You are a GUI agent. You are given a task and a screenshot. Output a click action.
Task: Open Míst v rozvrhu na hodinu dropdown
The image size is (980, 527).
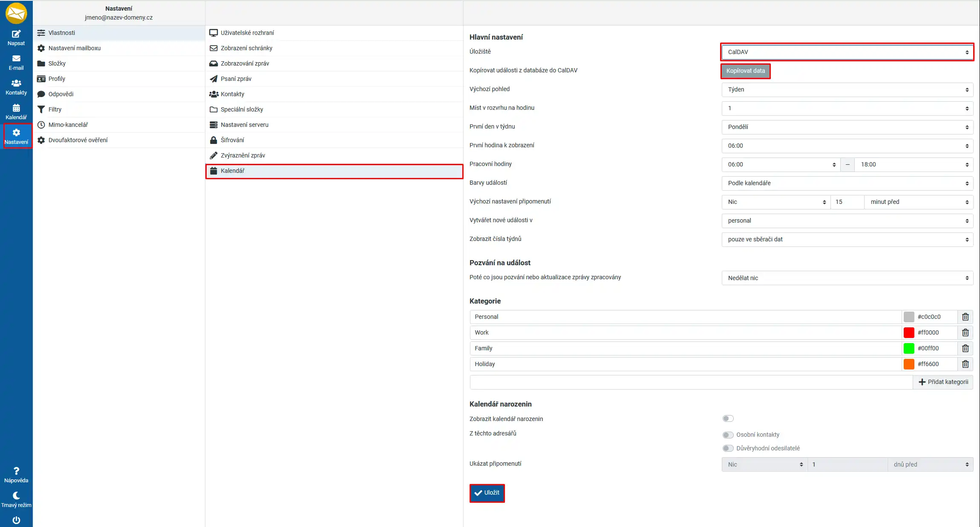(x=847, y=108)
